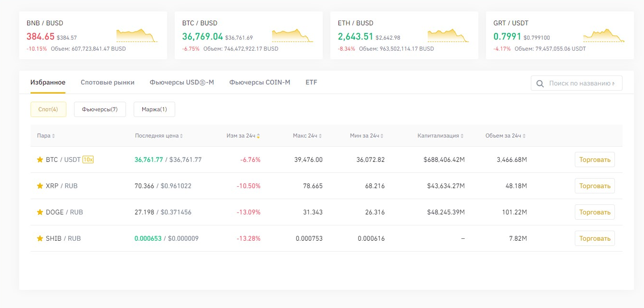Click the 384.65 BNB price

[41, 36]
